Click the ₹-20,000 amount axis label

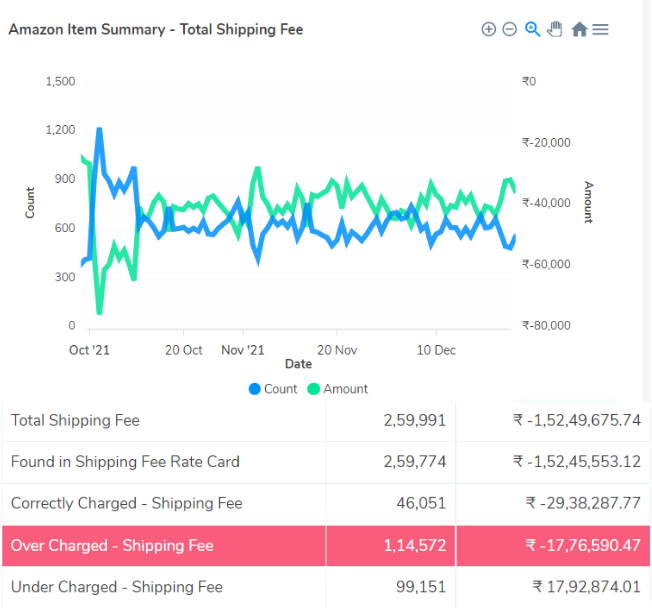[546, 143]
